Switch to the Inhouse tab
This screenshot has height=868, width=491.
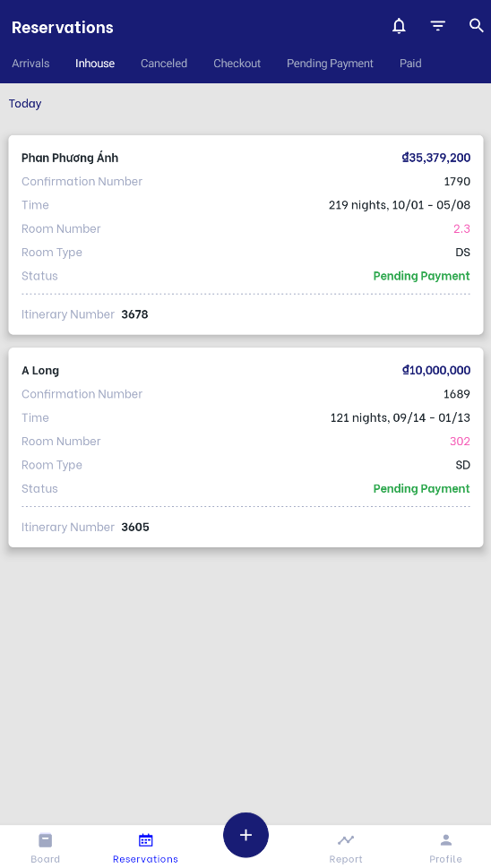click(95, 63)
